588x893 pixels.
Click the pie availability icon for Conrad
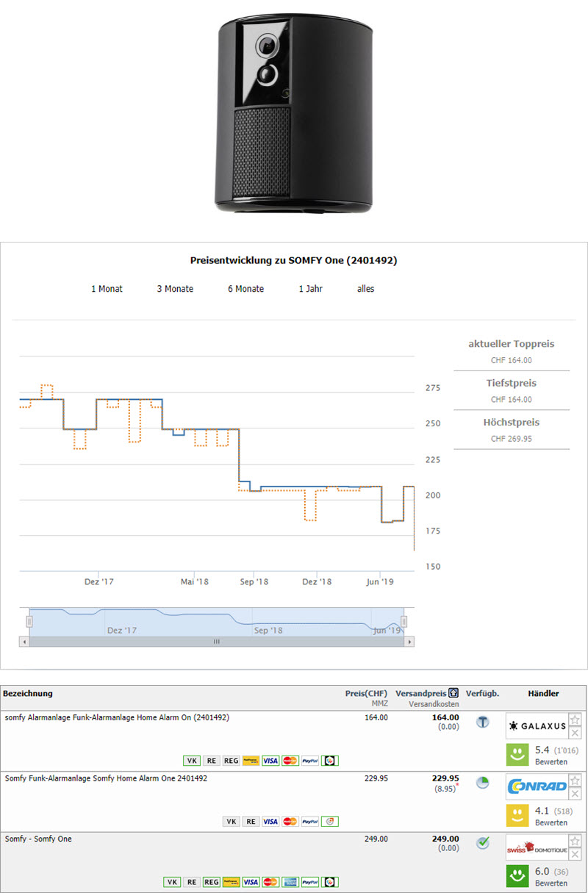click(x=482, y=783)
